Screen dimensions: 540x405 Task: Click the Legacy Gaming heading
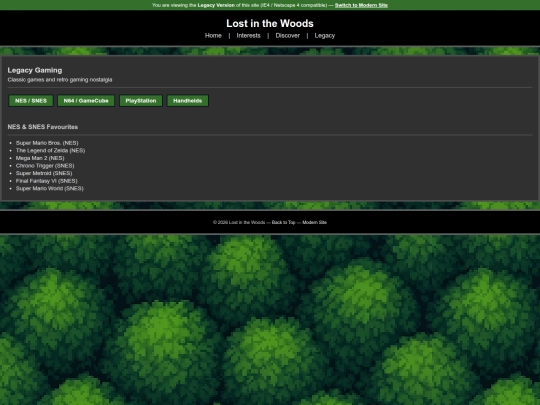point(35,70)
